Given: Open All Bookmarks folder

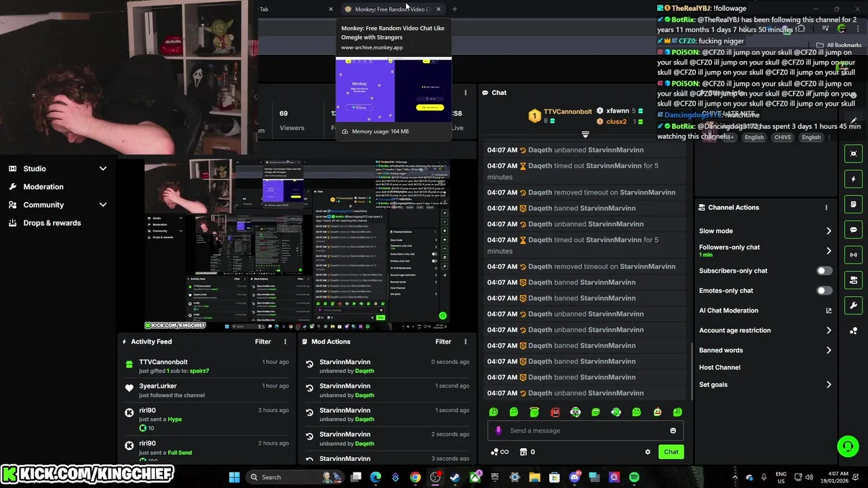Looking at the screenshot, I should click(x=839, y=45).
